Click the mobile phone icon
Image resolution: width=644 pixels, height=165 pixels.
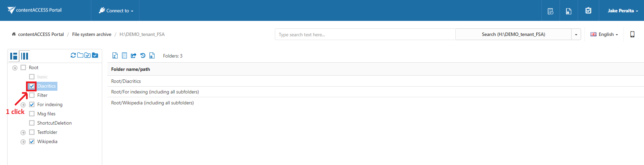632,34
